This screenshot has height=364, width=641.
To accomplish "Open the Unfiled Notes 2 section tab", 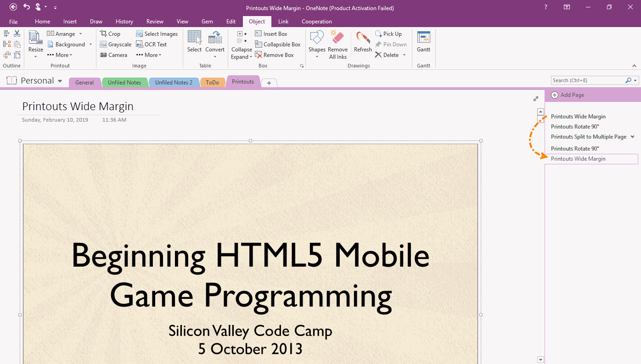I will 174,83.
